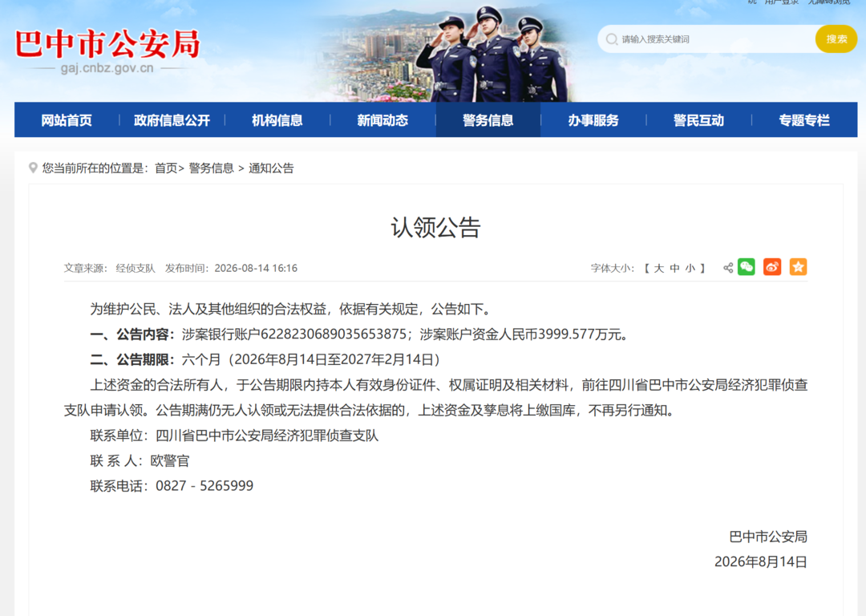Viewport: 866px width, 616px height.
Task: Open the 网站首页 menu item
Action: click(67, 120)
